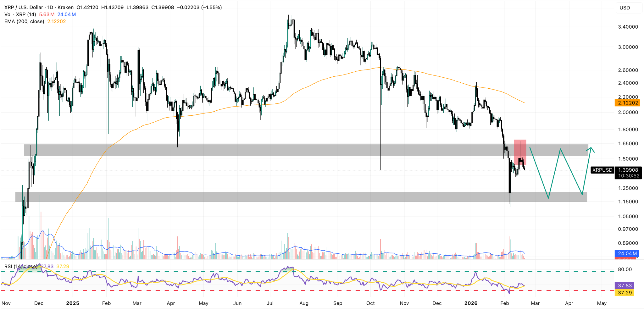Click the 2025 label on time axis
This screenshot has width=644, height=310.
tap(73, 303)
